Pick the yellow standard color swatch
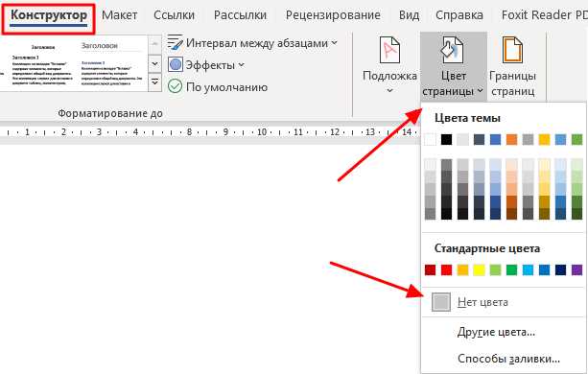The width and height of the screenshot is (588, 374). click(x=479, y=269)
